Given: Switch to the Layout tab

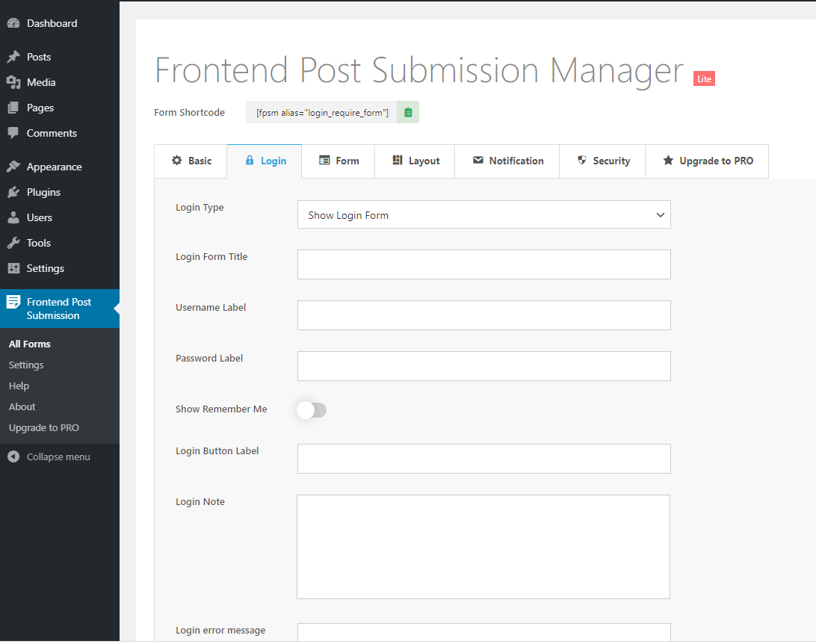Looking at the screenshot, I should tap(415, 161).
